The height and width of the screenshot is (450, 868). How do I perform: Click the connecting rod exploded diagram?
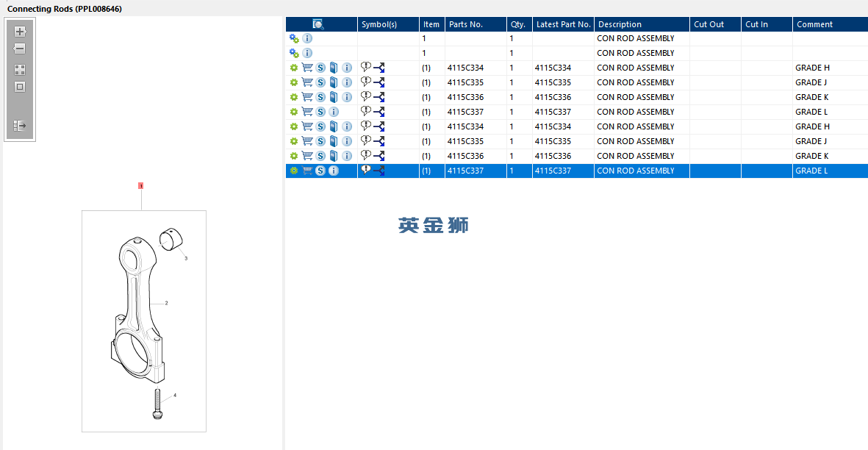pyautogui.click(x=144, y=321)
